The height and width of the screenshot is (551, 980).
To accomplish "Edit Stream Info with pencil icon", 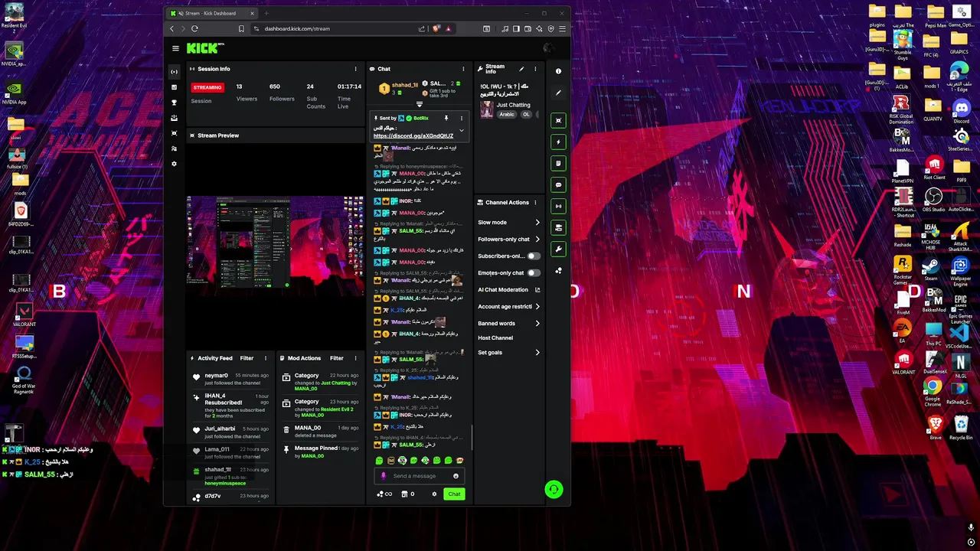I will point(521,69).
